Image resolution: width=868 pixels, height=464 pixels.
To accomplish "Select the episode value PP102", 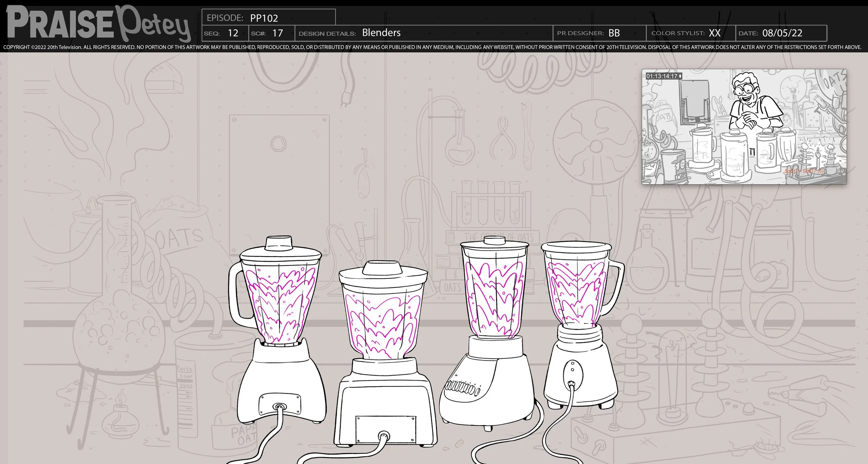I will 264,18.
